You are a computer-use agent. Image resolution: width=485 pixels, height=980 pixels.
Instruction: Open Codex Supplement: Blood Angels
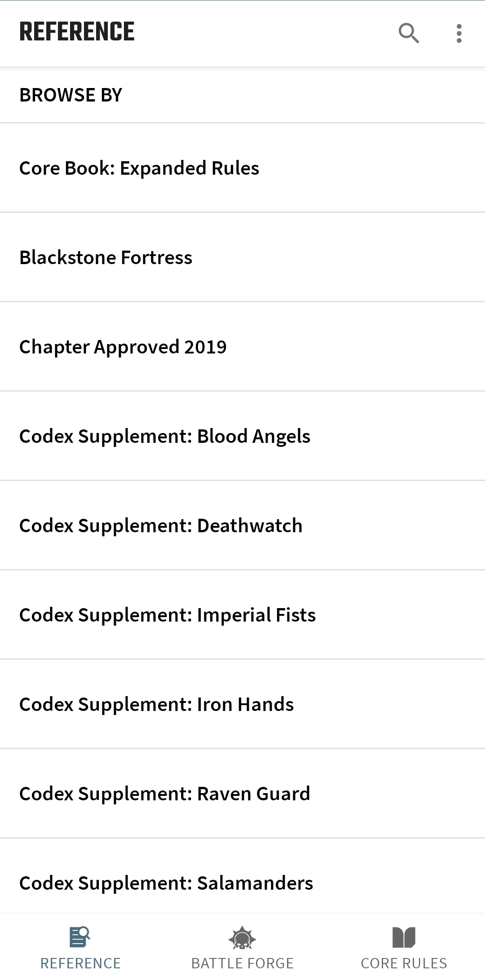pyautogui.click(x=242, y=436)
